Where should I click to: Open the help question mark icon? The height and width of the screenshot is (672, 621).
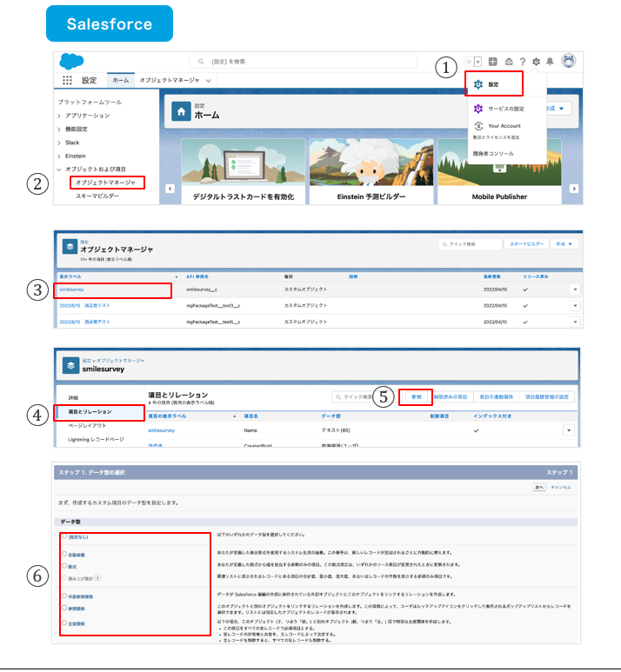tap(523, 62)
